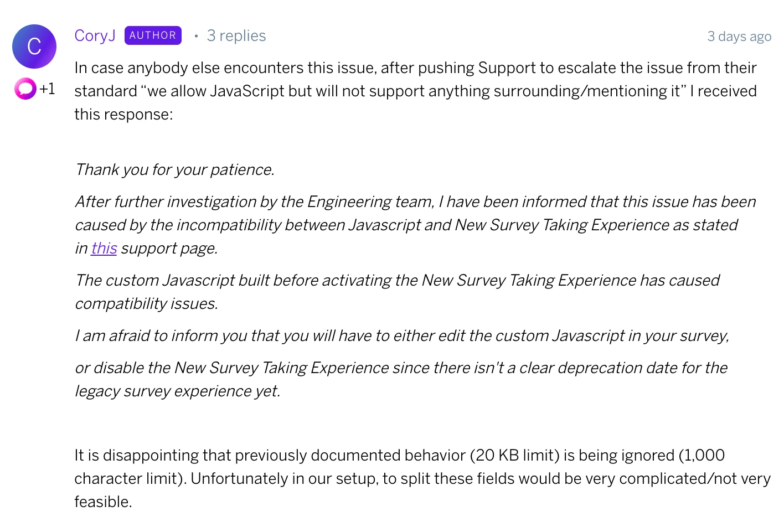This screenshot has height=532, width=784.
Task: Click the words 'Engineering team' in the quote
Action: coord(370,202)
